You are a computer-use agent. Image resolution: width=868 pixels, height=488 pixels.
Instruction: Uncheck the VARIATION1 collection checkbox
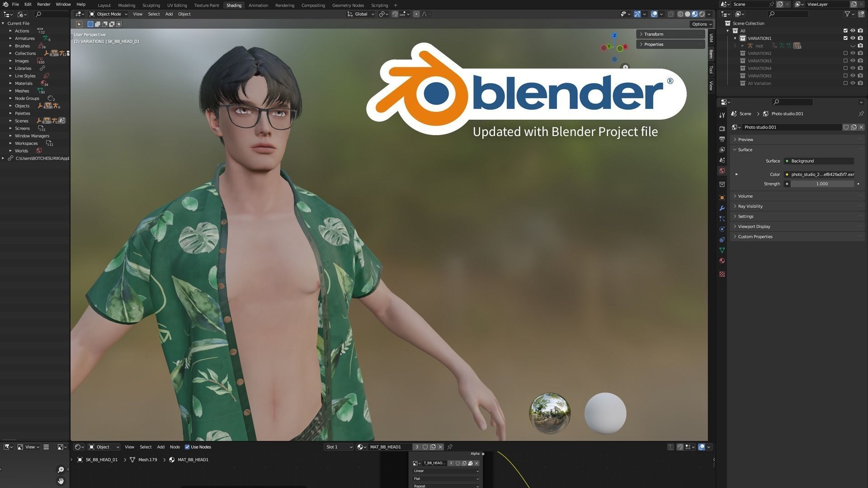[845, 38]
